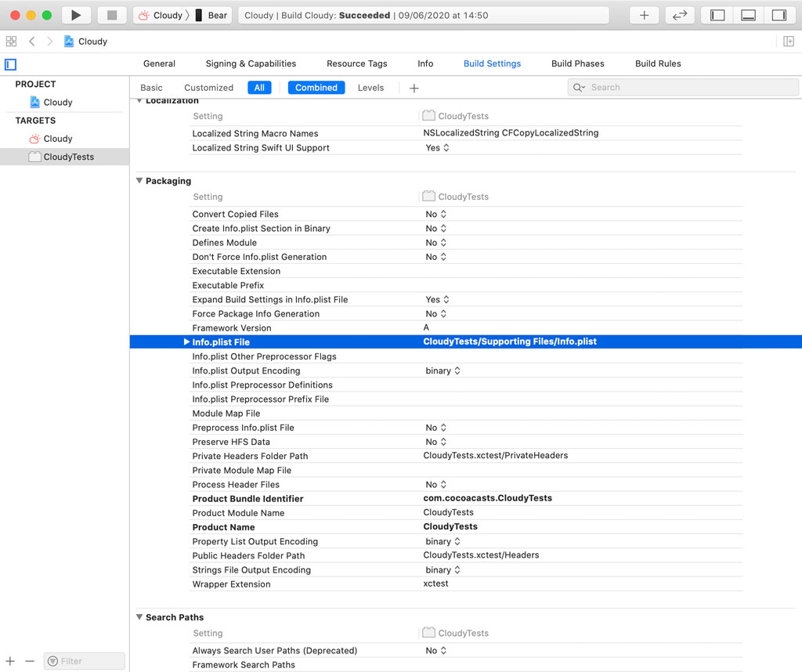Screen dimensions: 802x672
Task: Switch to the Build Phases tab
Action: (x=577, y=63)
